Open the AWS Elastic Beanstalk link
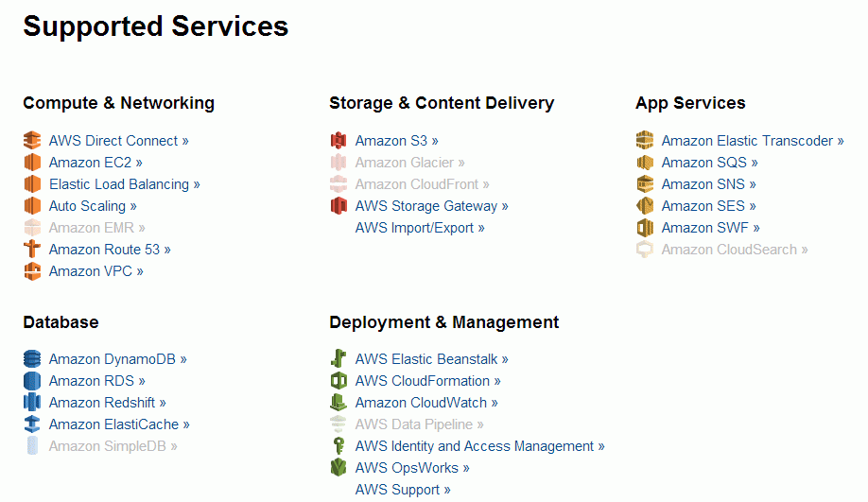 (x=432, y=358)
